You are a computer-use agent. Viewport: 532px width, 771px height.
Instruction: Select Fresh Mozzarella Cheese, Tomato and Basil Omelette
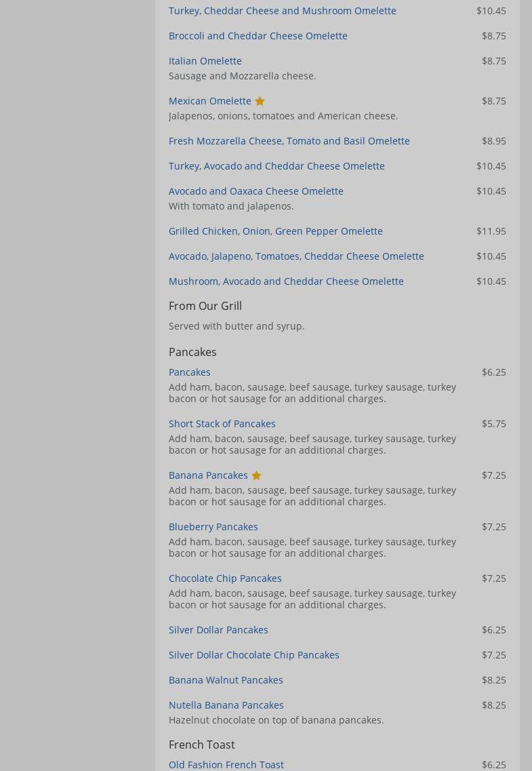click(x=289, y=141)
